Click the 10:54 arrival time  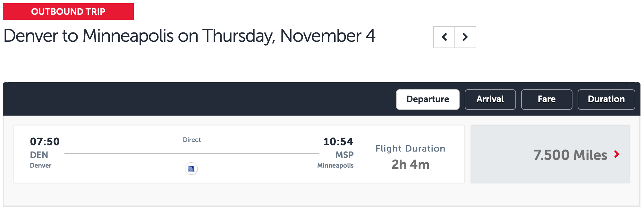pos(338,141)
